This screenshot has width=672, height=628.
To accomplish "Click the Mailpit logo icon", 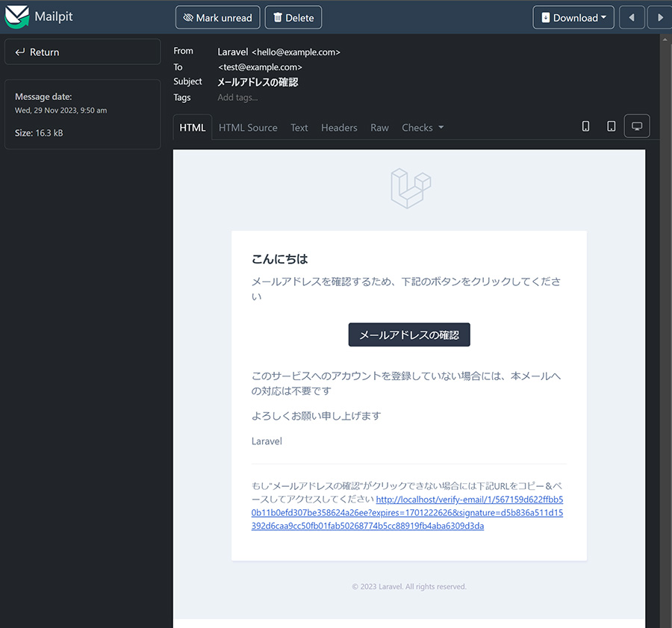I will click(17, 16).
